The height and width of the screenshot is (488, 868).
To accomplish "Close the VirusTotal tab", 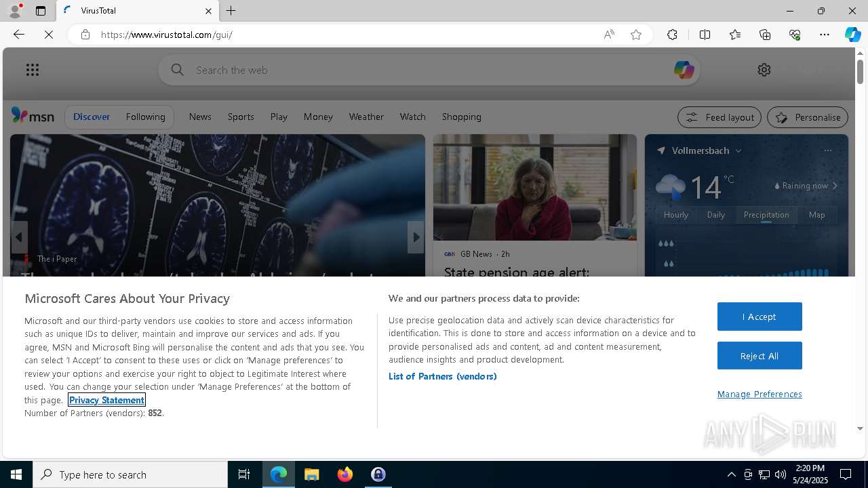I will pos(208,11).
